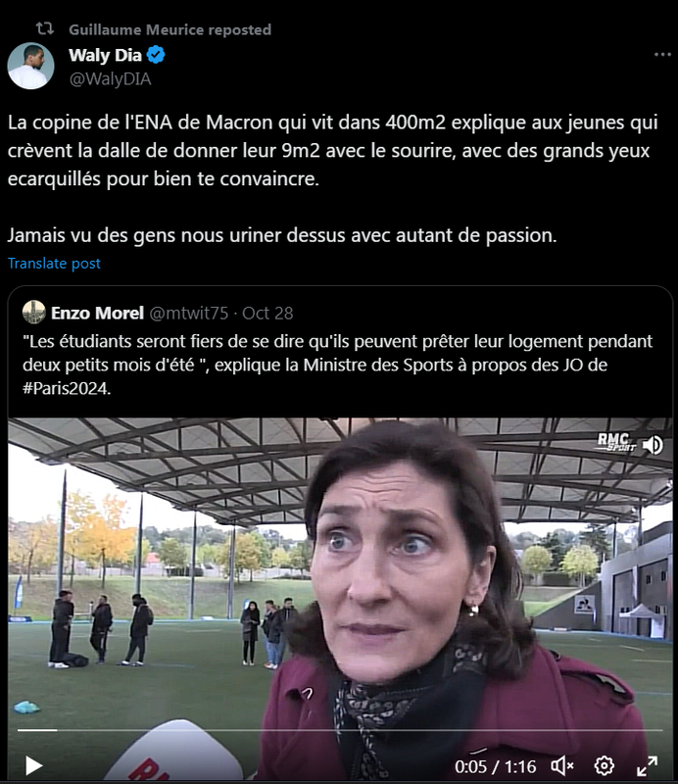Click the repost arrows icon above the post
Viewport: 678px width, 784px height.
pos(44,29)
